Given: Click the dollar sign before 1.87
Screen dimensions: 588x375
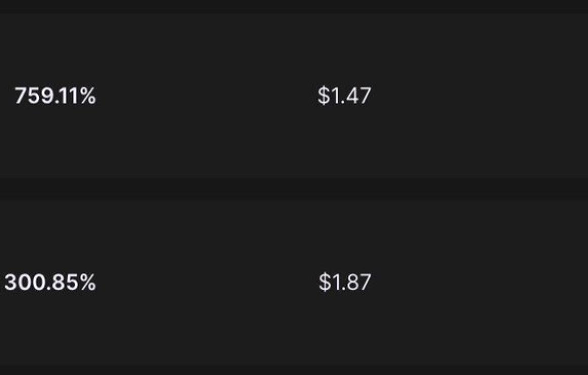Looking at the screenshot, I should (325, 282).
